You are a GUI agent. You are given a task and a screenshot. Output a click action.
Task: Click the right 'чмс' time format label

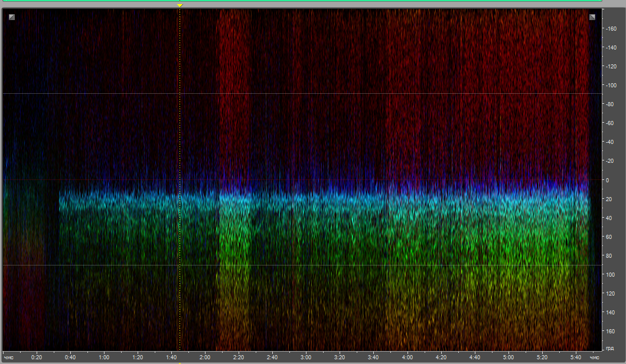(595, 358)
